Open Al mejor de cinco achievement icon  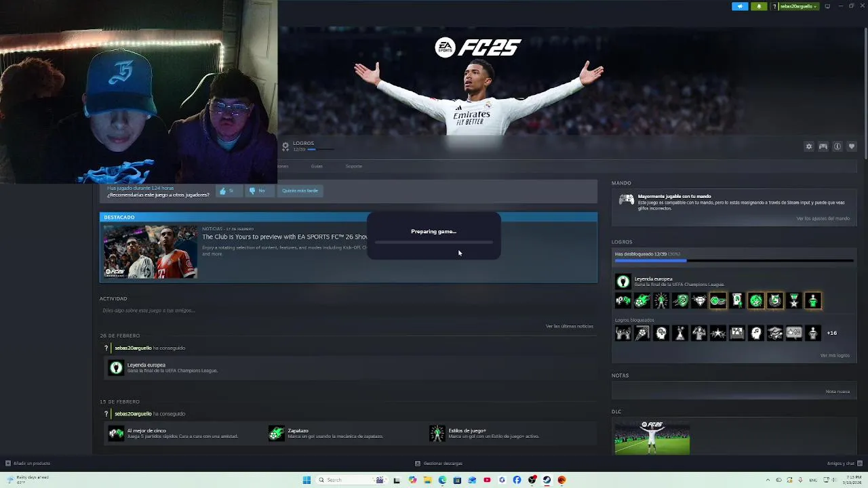pyautogui.click(x=116, y=433)
